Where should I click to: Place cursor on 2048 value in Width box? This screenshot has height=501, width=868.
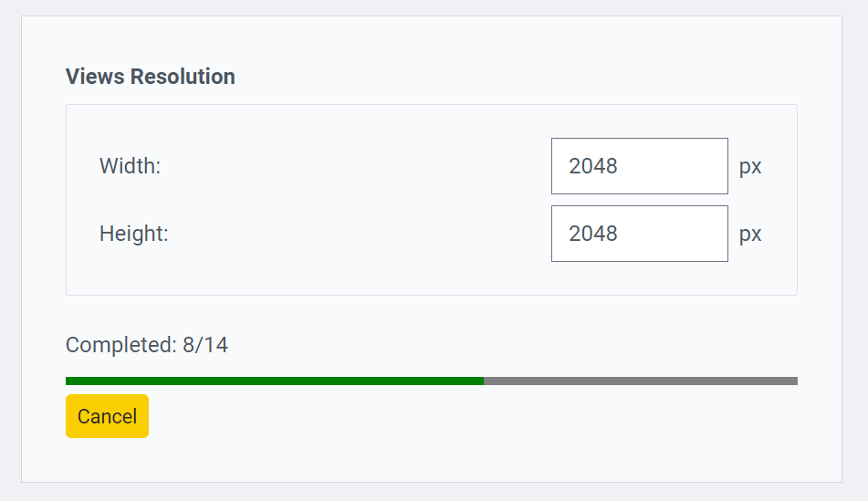click(x=593, y=166)
